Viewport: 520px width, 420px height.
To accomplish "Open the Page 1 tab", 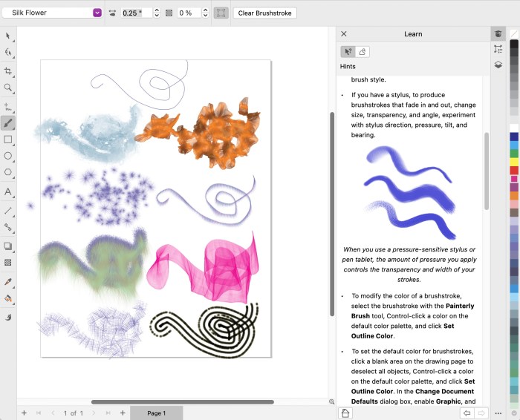I will 156,413.
